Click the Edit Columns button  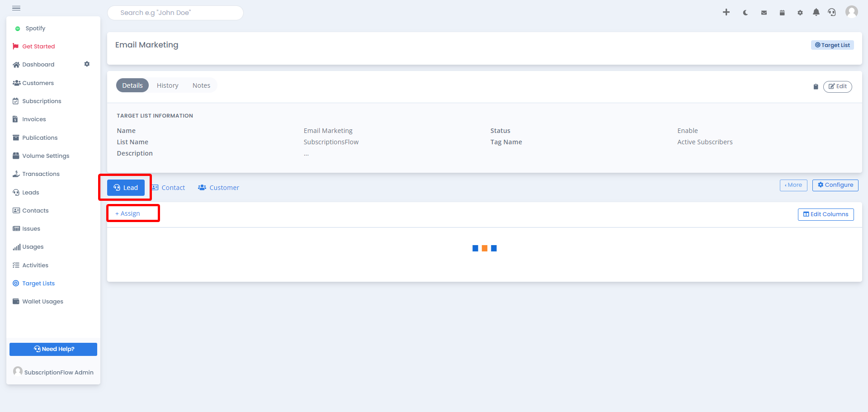tap(826, 214)
